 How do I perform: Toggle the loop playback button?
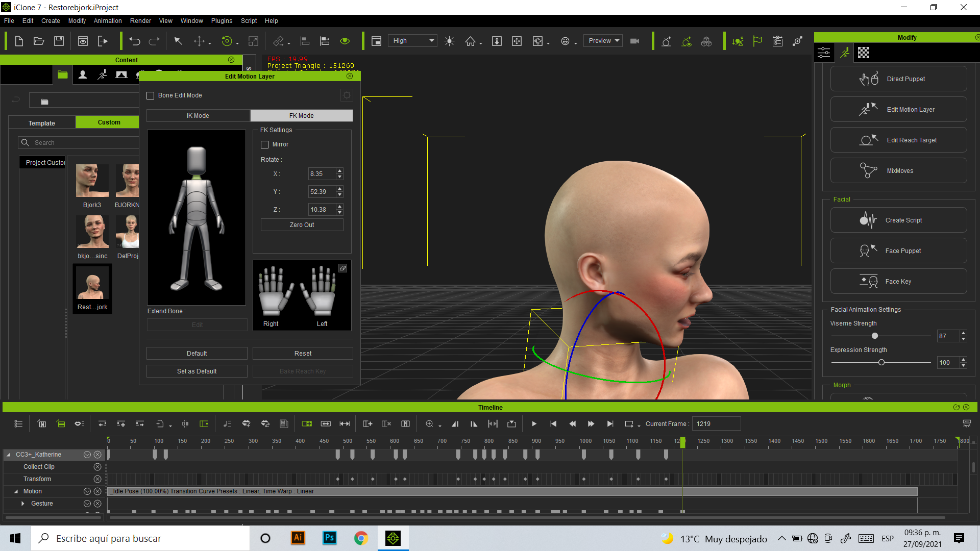(x=629, y=424)
